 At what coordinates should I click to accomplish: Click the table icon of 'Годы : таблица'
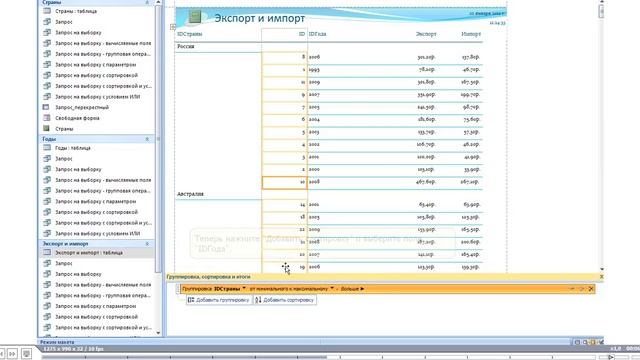click(47, 148)
